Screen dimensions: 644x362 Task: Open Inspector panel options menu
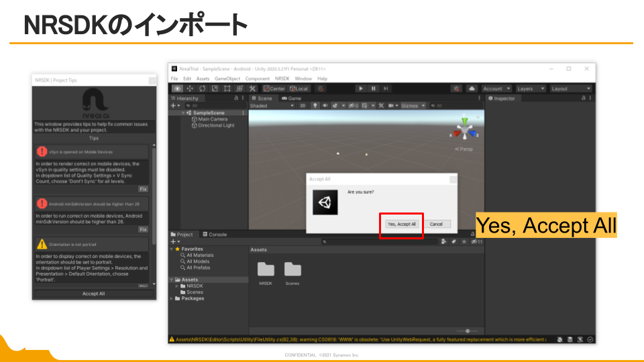pos(590,98)
